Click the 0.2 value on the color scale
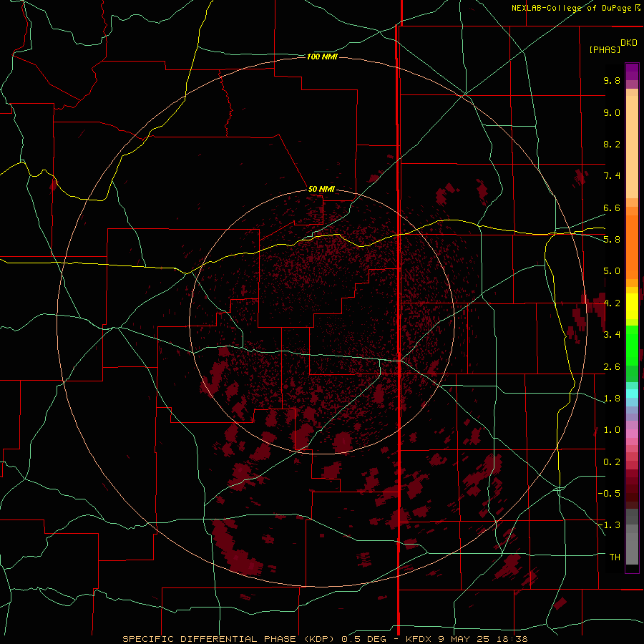 [x=612, y=462]
